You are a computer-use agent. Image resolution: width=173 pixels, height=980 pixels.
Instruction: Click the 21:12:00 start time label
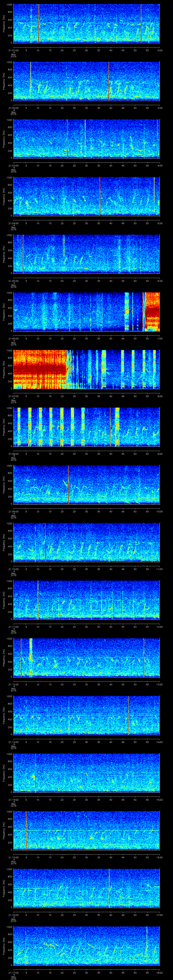(13, 684)
